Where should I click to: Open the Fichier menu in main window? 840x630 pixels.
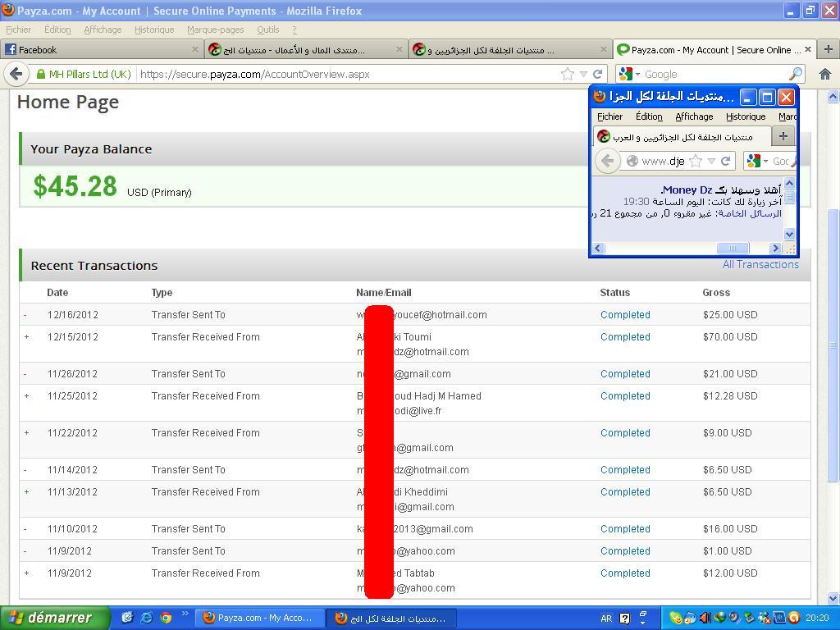pos(18,30)
